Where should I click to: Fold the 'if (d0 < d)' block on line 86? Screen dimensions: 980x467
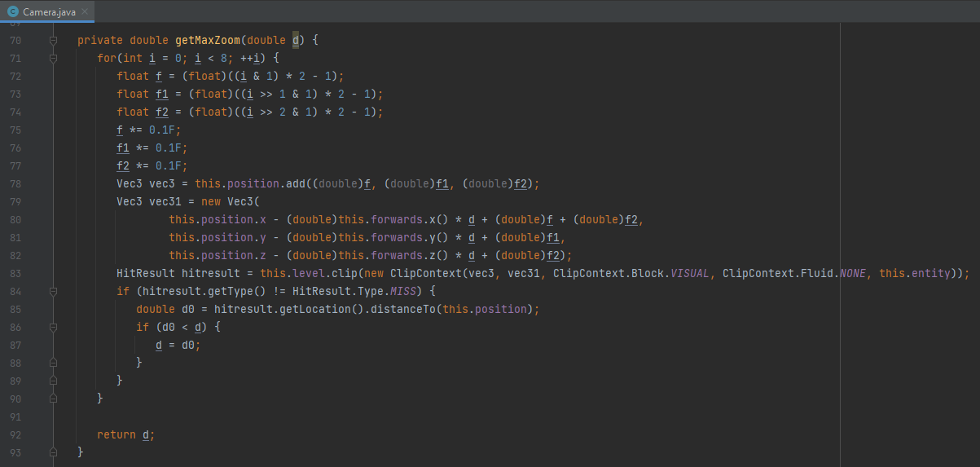click(x=53, y=327)
